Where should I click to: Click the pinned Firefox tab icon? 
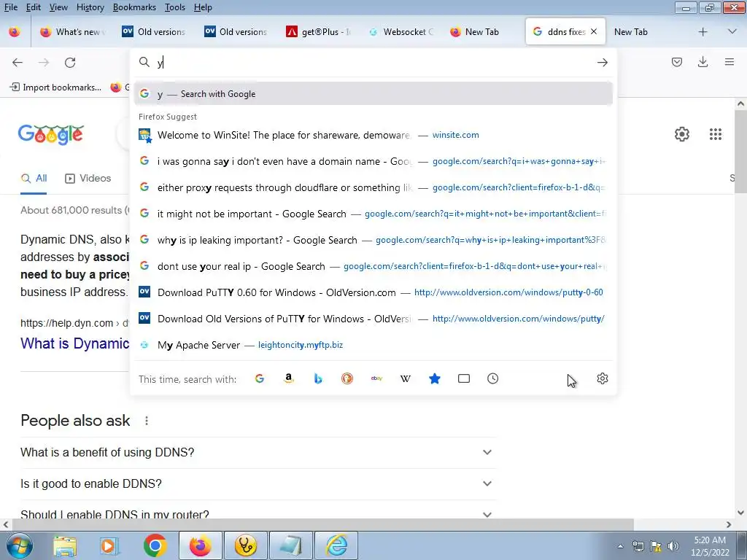(x=15, y=32)
